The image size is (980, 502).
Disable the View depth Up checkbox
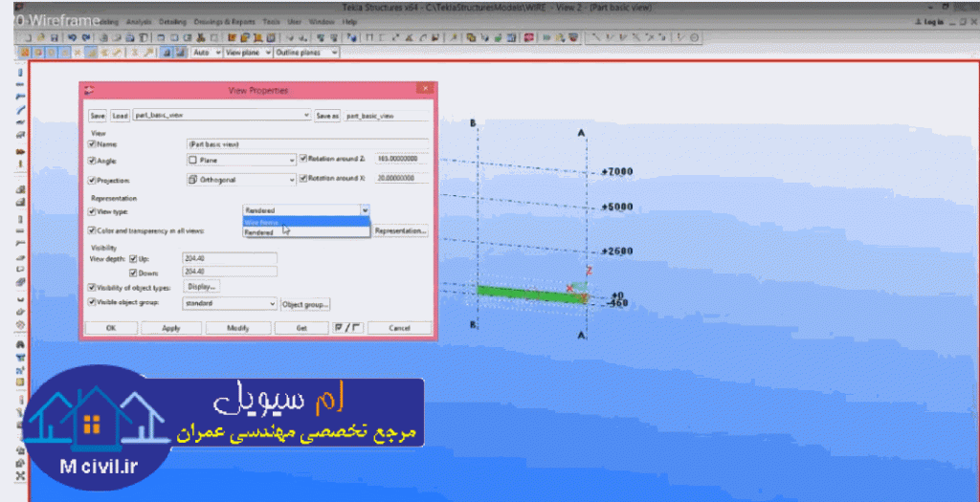point(134,258)
